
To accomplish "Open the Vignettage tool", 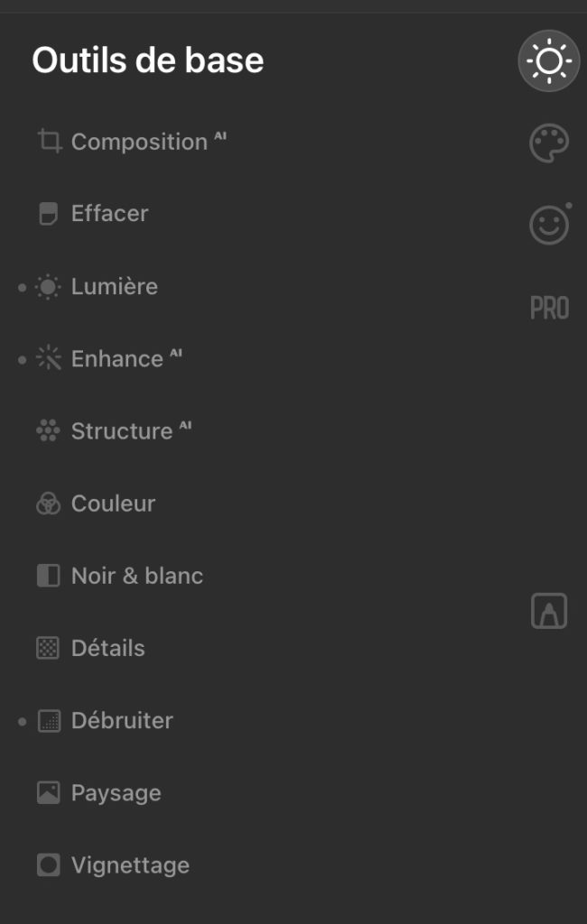I will pyautogui.click(x=130, y=865).
